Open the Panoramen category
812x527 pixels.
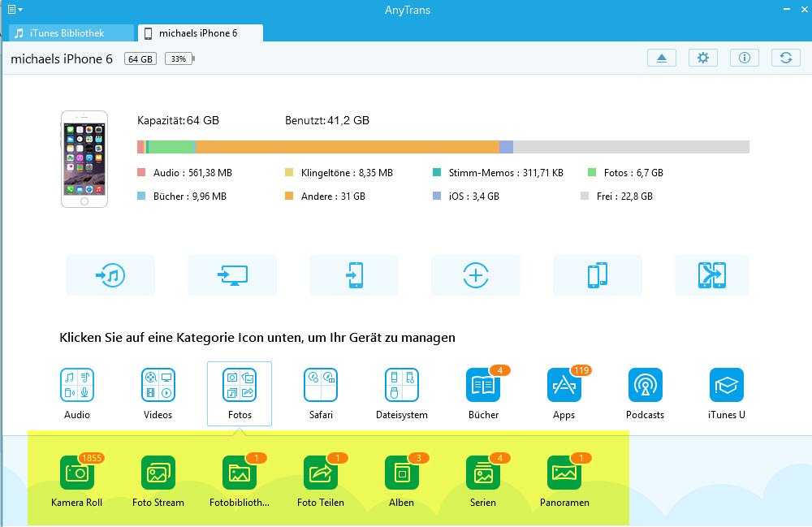(564, 473)
